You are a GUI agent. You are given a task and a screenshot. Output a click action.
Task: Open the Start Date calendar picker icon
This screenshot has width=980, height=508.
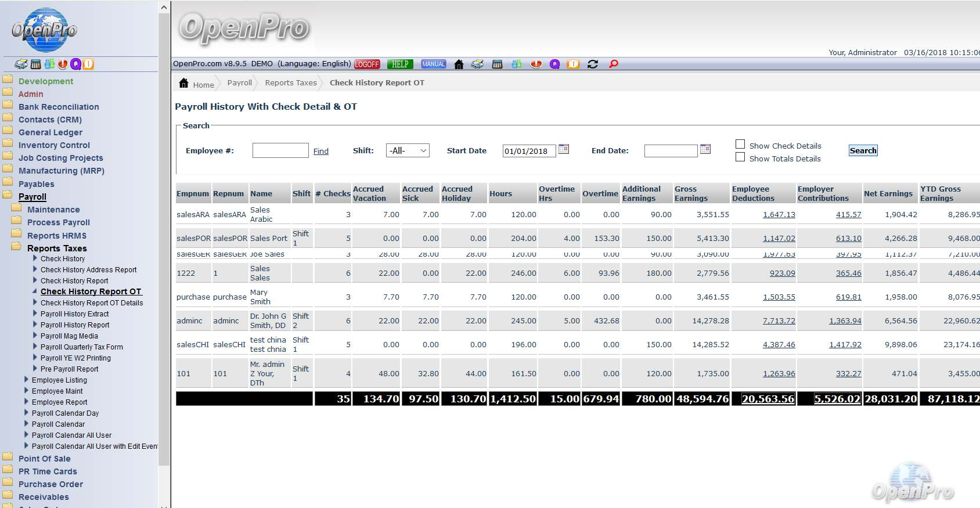(x=563, y=149)
